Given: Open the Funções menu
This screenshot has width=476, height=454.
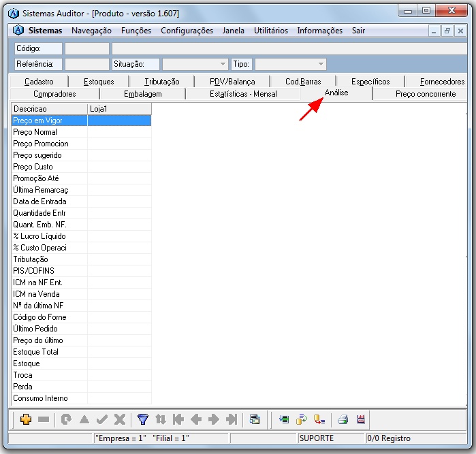Looking at the screenshot, I should click(136, 31).
